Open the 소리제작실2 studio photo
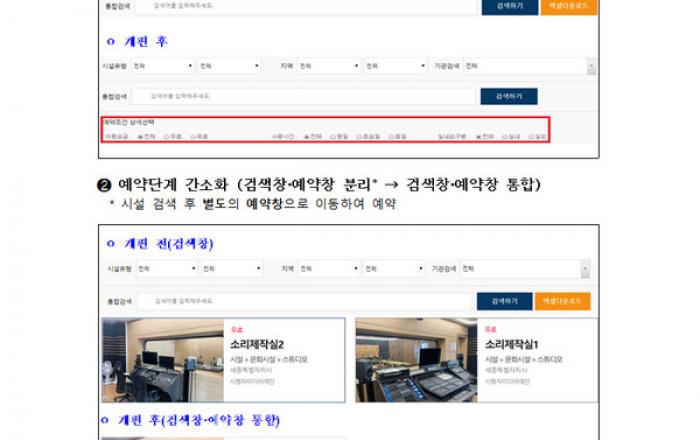 163,360
